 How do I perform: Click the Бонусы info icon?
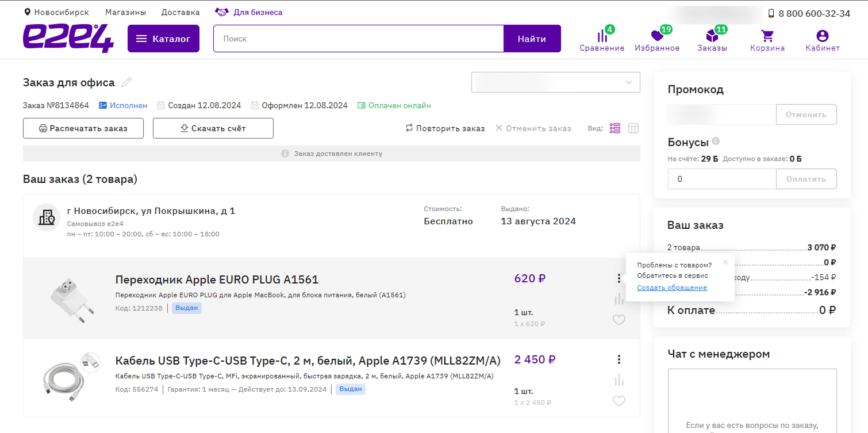tap(716, 141)
